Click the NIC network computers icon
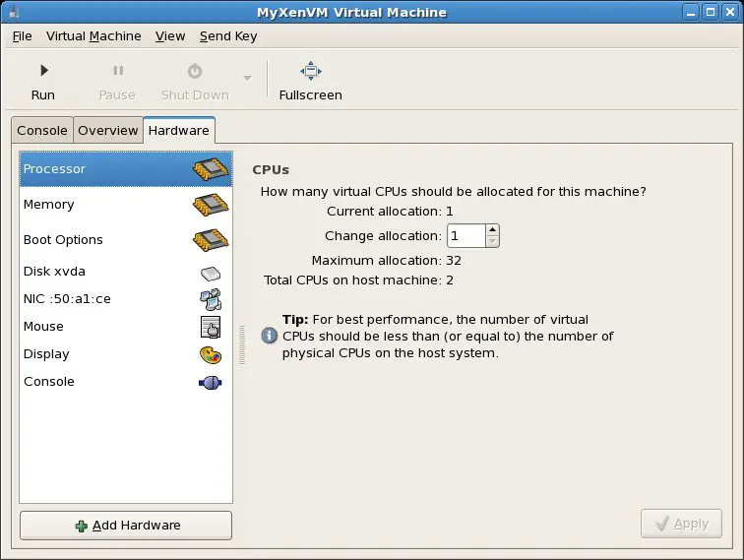The height and width of the screenshot is (560, 744). 211,299
